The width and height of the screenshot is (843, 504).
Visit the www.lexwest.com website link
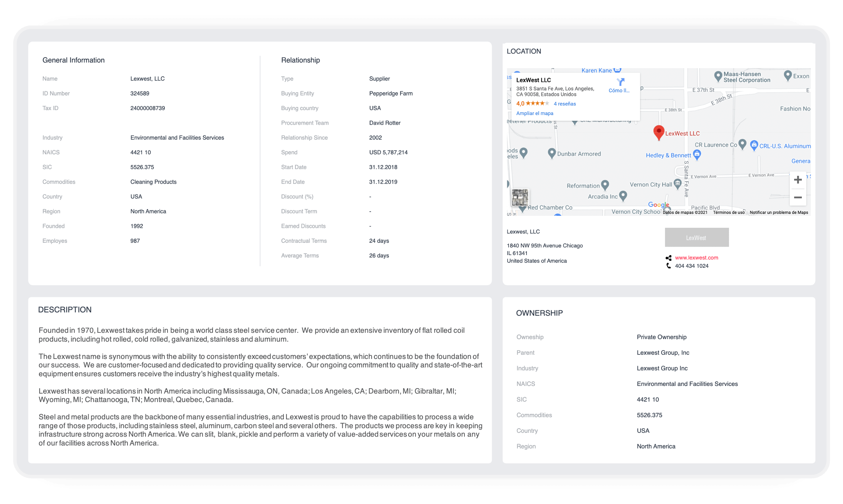point(696,257)
